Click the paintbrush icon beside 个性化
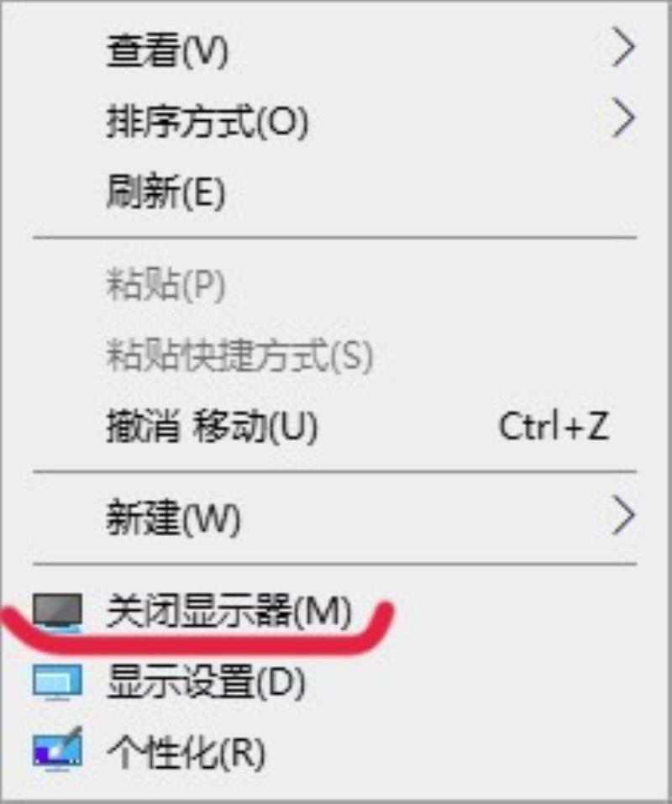This screenshot has width=672, height=804. tap(57, 749)
